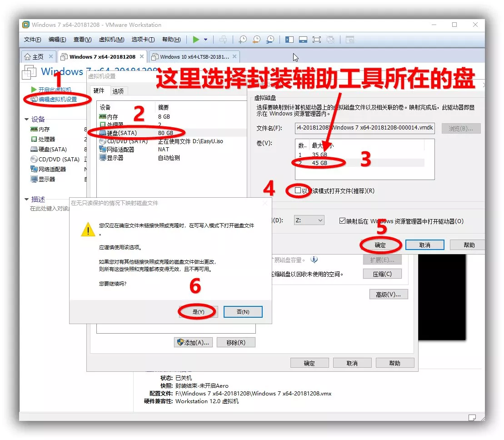This screenshot has width=504, height=440.
Task: Open the Z: drive letter dropdown
Action: point(309,220)
